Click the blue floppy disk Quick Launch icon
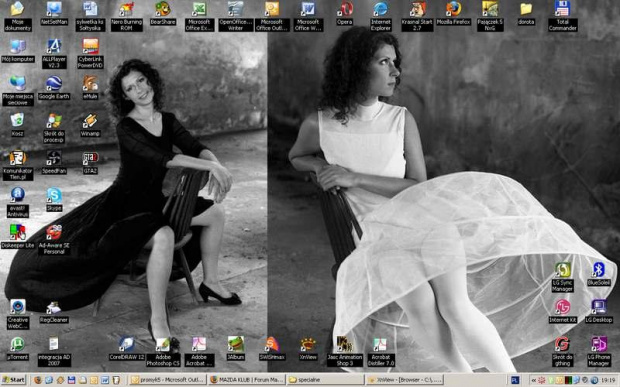This screenshot has width=620, height=387. (x=71, y=380)
